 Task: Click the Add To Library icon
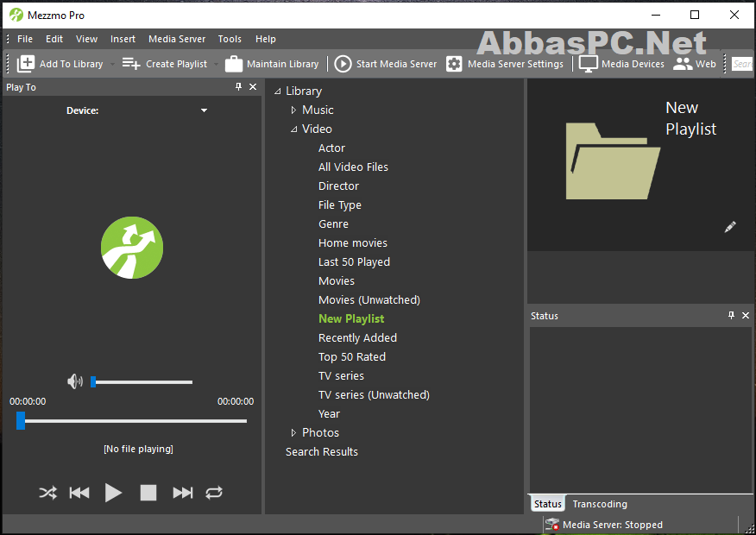[x=26, y=64]
